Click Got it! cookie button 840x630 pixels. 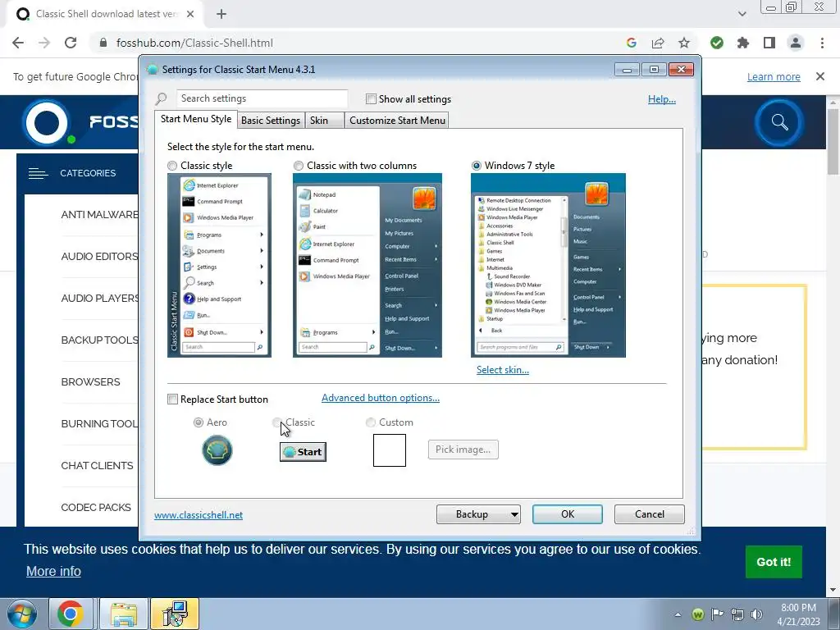tap(774, 562)
